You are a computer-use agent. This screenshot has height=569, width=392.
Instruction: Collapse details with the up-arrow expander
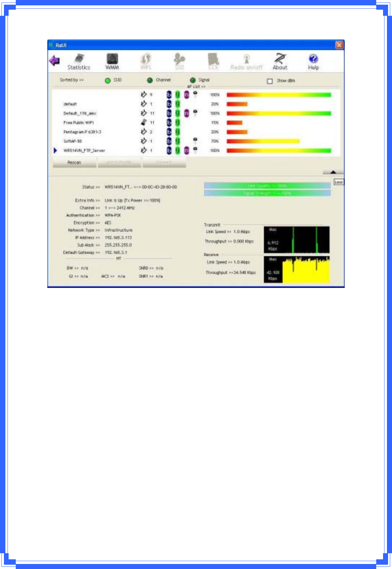[x=333, y=172]
